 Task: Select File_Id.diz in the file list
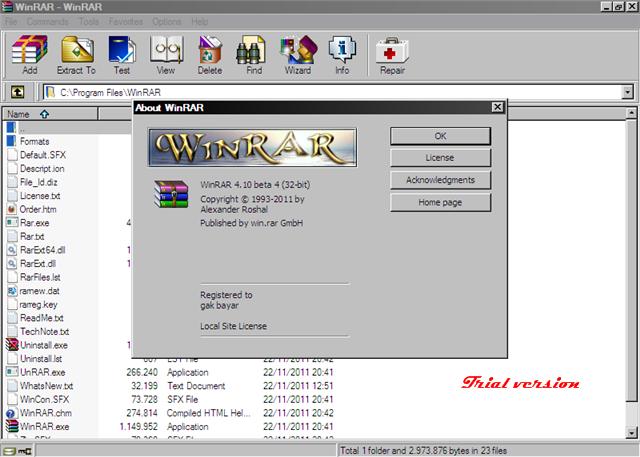[x=39, y=182]
